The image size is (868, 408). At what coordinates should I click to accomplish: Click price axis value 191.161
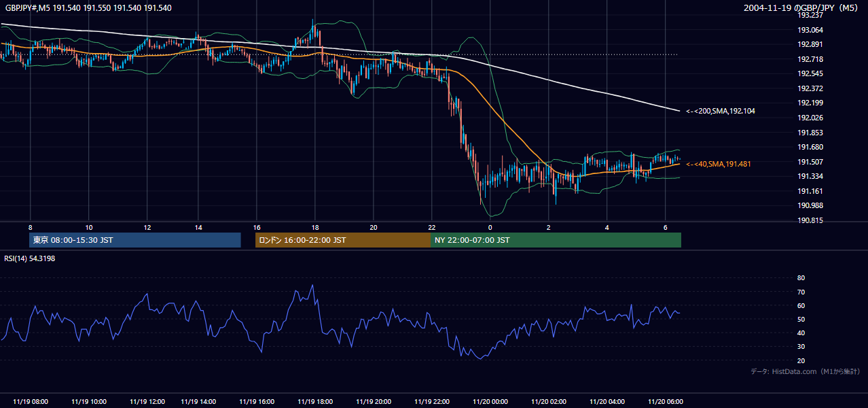pyautogui.click(x=810, y=191)
